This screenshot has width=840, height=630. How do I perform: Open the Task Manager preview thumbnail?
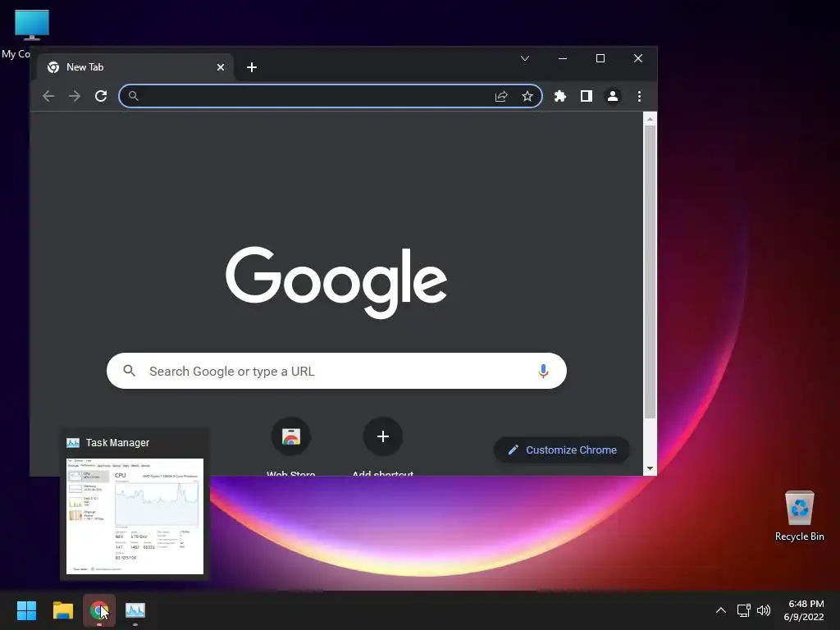tap(135, 516)
